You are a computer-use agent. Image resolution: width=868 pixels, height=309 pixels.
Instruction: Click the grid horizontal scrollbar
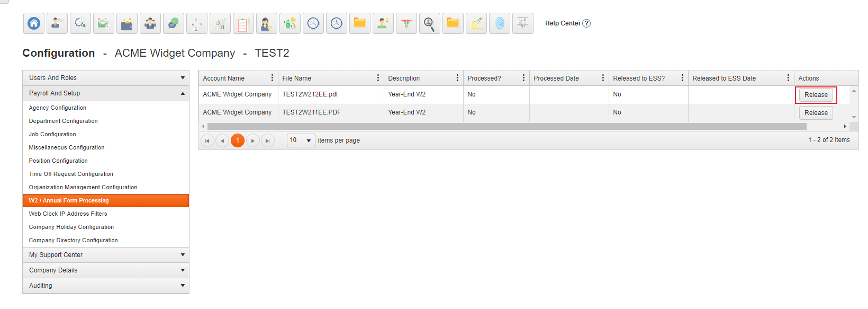pyautogui.click(x=507, y=127)
